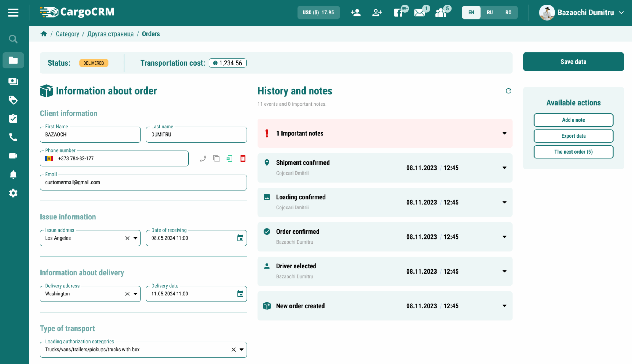Click the USD ($) 17.95 balance button

tap(318, 12)
